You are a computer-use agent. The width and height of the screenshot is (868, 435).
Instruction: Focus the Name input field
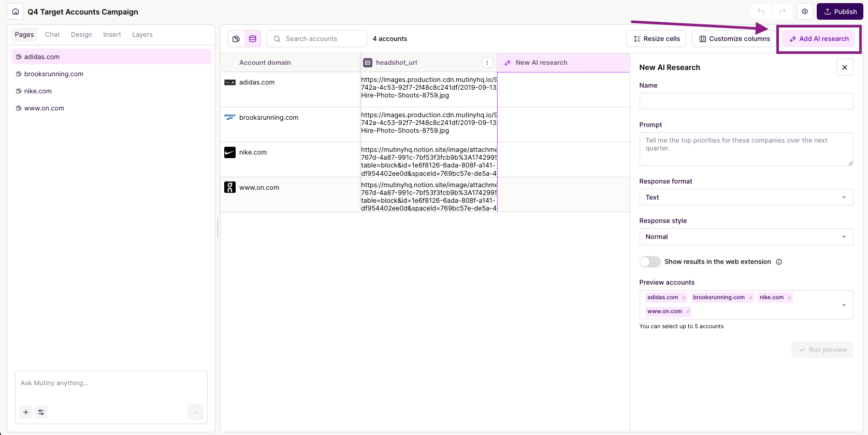(x=746, y=101)
